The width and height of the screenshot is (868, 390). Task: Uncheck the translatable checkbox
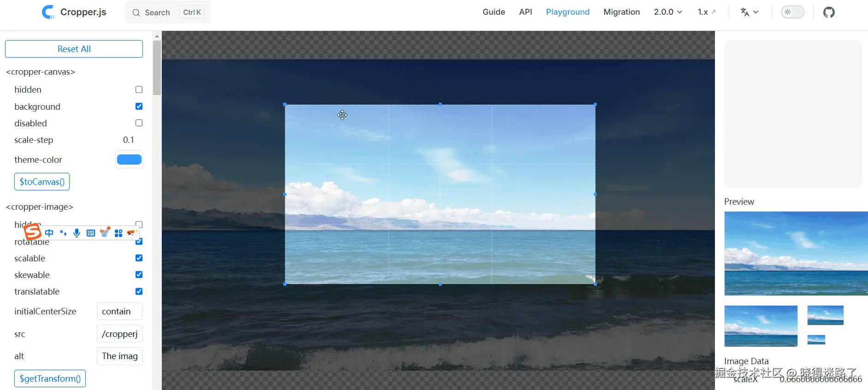point(139,291)
